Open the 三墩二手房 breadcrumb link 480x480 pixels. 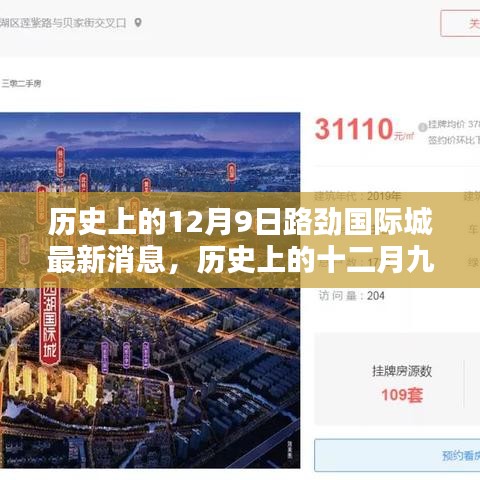(x=21, y=83)
